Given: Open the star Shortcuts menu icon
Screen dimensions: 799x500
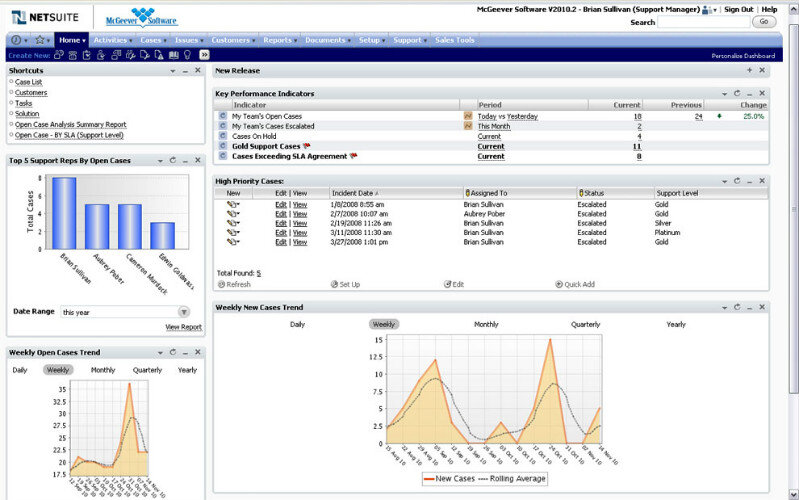Looking at the screenshot, I should click(40, 40).
